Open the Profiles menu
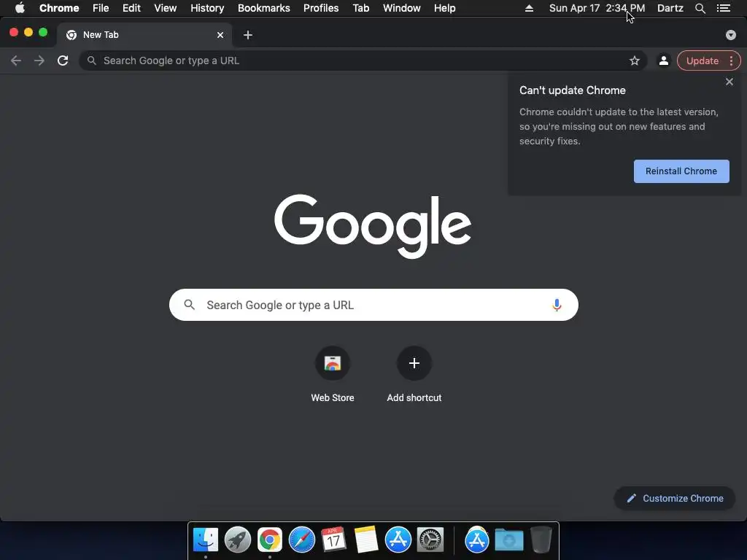This screenshot has height=560, width=747. click(321, 8)
